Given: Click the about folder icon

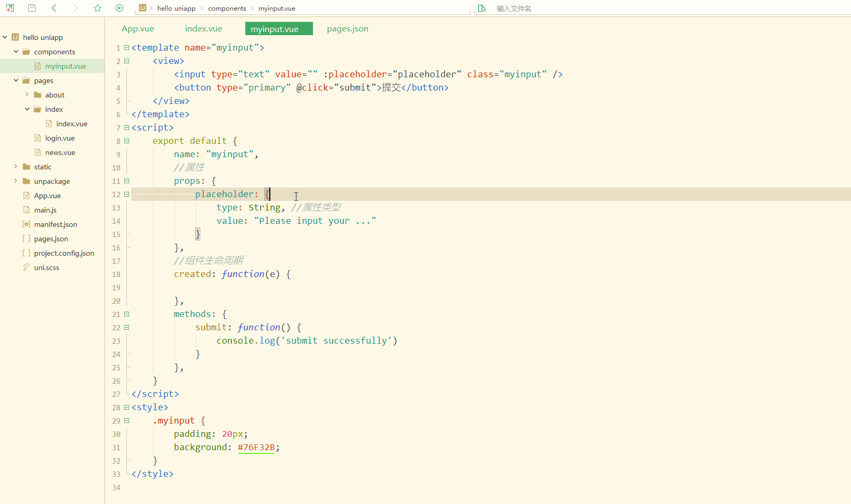Looking at the screenshot, I should point(37,95).
